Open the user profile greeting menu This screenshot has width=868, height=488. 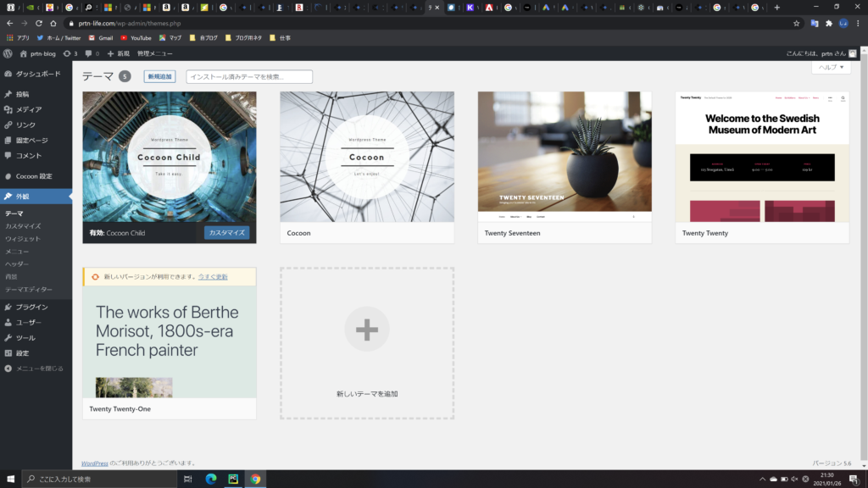pos(821,53)
